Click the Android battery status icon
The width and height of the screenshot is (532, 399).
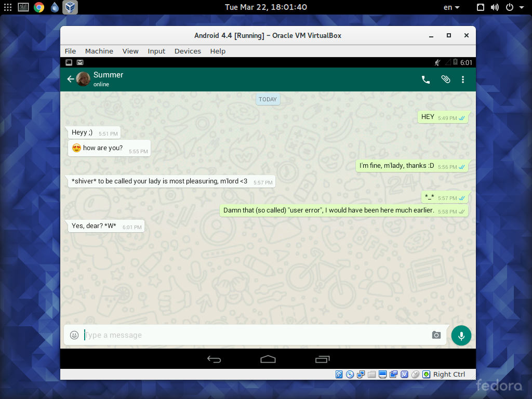point(455,62)
